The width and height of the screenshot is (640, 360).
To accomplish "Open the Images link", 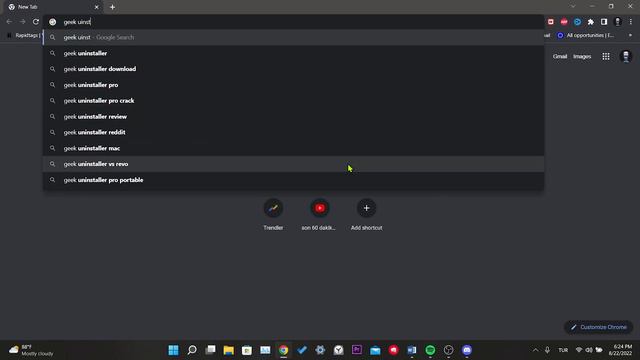I will (582, 56).
